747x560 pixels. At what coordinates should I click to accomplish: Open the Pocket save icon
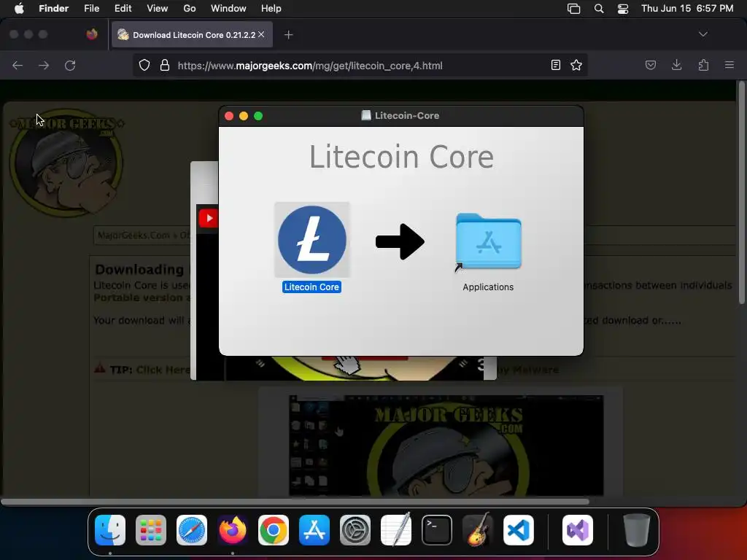[x=650, y=65]
